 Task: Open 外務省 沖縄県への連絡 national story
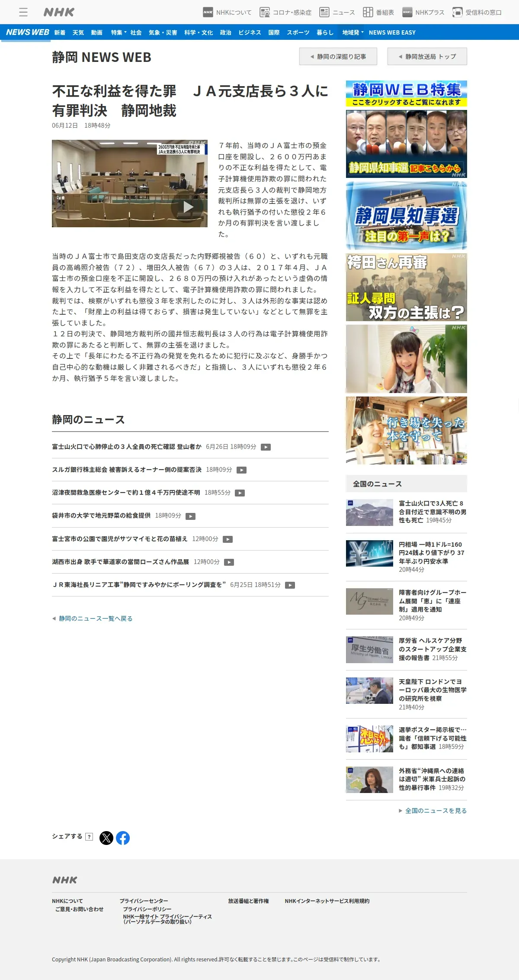[407, 780]
